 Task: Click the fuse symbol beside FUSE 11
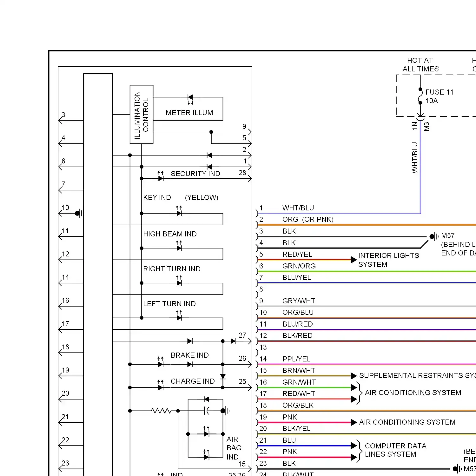(x=420, y=96)
